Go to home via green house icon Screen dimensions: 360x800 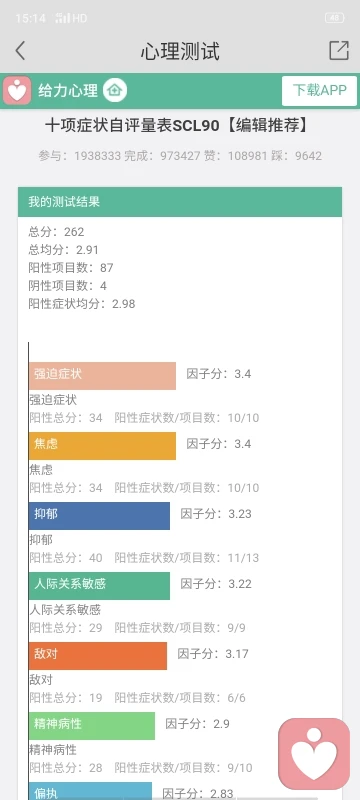[x=115, y=91]
